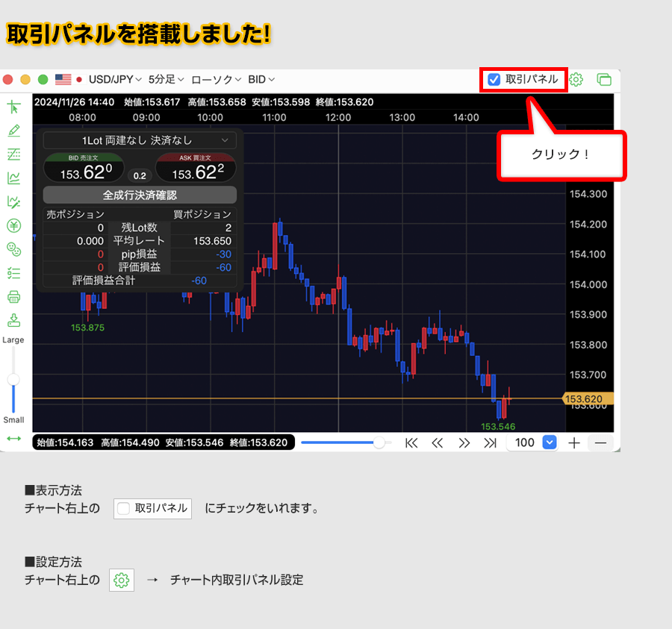Click the horizontal double-arrow icon
Image resolution: width=672 pixels, height=629 pixels.
(13, 439)
